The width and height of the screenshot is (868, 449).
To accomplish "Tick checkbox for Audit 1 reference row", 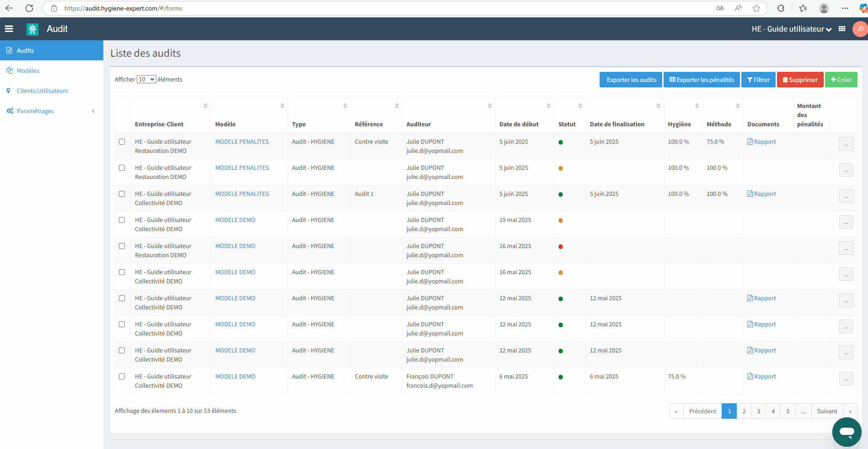I will (122, 194).
